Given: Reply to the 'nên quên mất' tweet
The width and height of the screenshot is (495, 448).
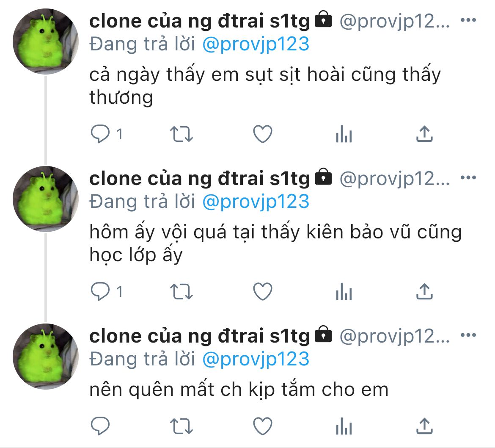Looking at the screenshot, I should point(100,426).
